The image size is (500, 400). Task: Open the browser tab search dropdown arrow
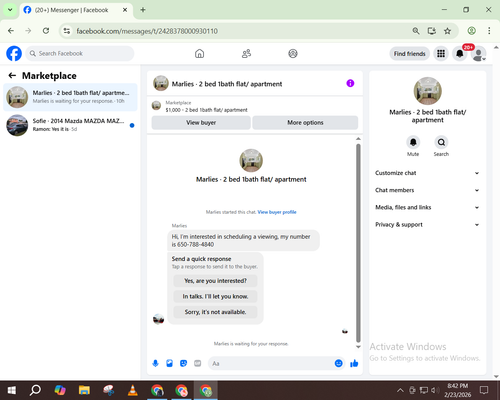click(x=10, y=10)
